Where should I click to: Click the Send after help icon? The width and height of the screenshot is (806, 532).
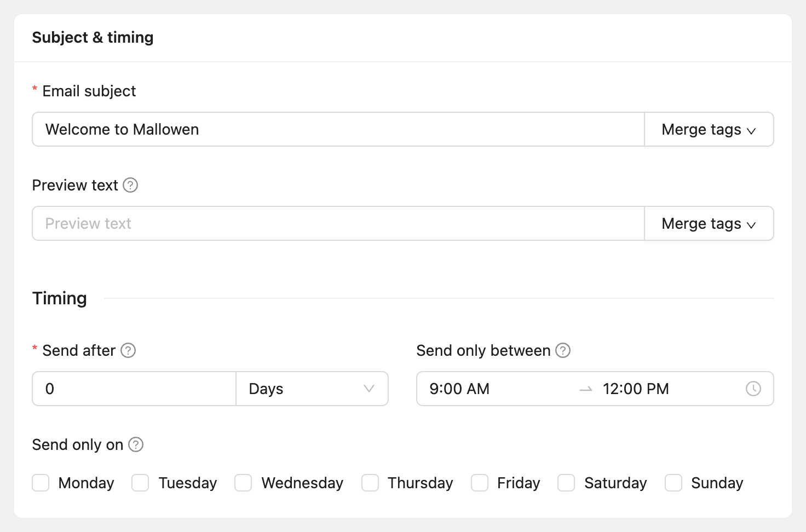tap(128, 350)
